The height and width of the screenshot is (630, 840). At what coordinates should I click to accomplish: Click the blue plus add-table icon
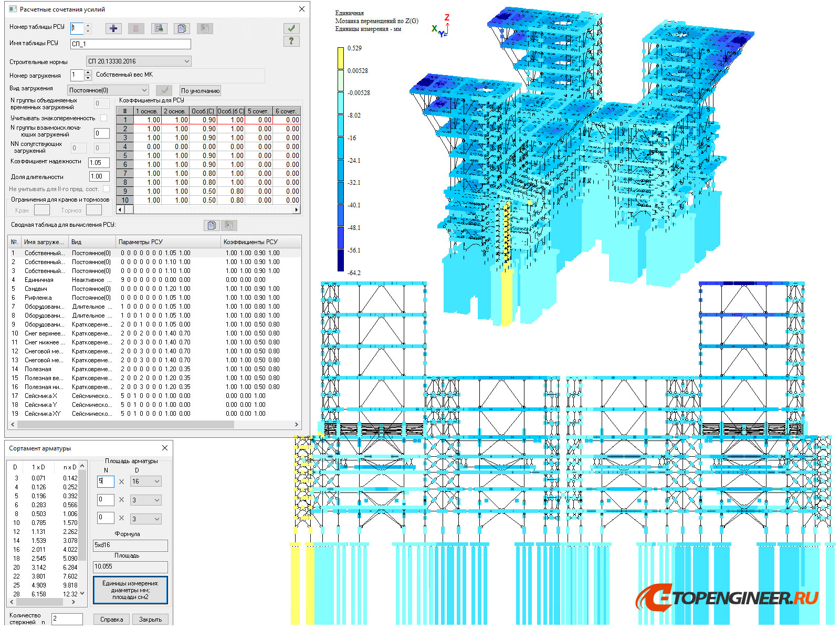coord(113,29)
